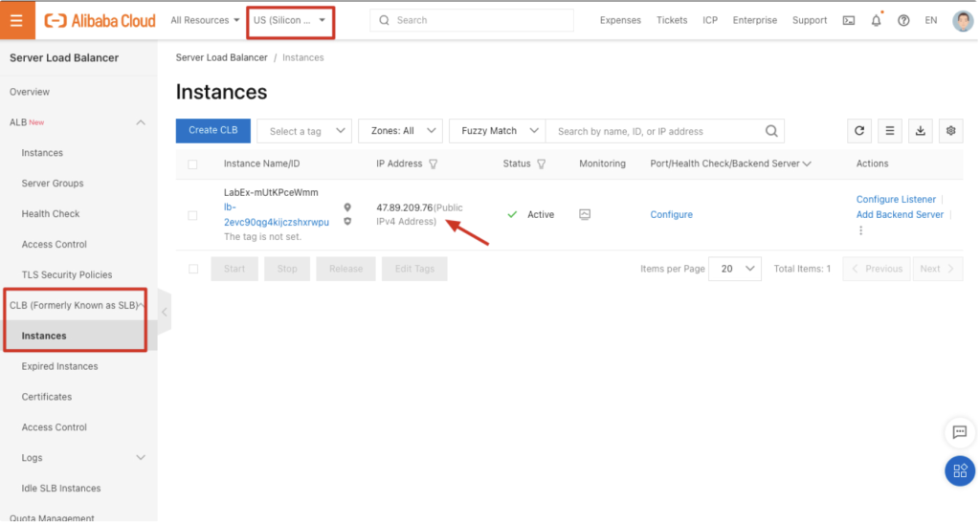View notifications bell icon

tap(876, 21)
